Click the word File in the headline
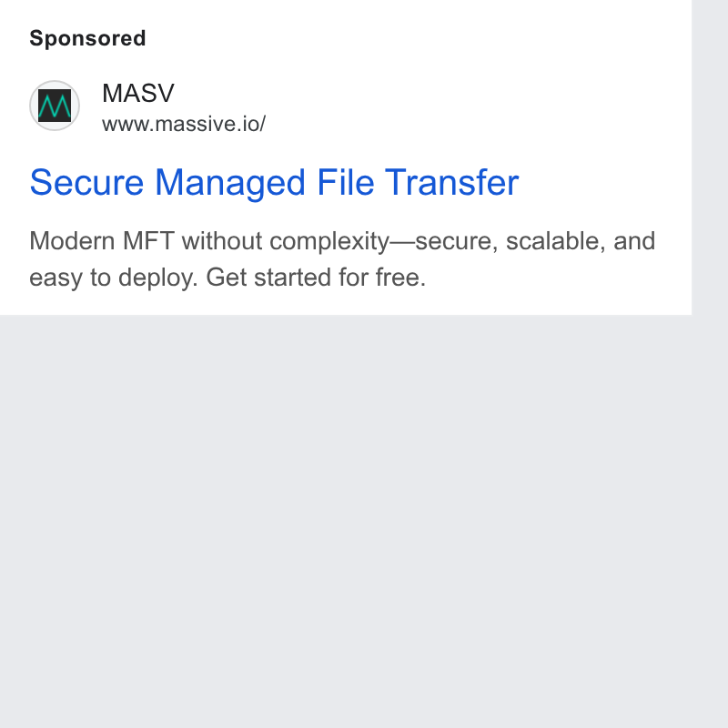Viewport: 728px width, 728px height. [346, 182]
